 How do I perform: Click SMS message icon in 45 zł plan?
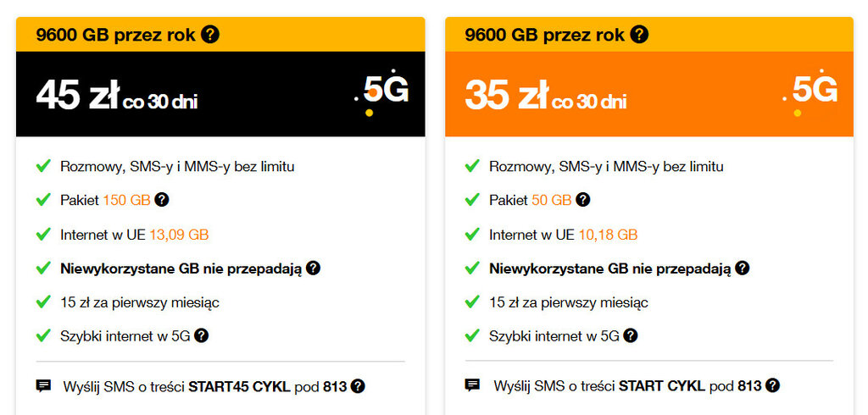tap(43, 386)
